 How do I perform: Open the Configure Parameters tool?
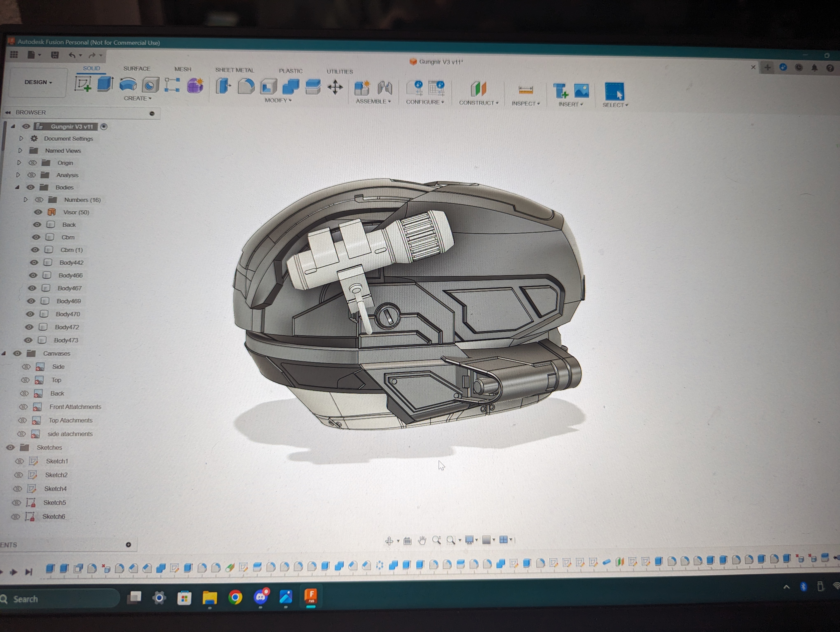pos(414,88)
